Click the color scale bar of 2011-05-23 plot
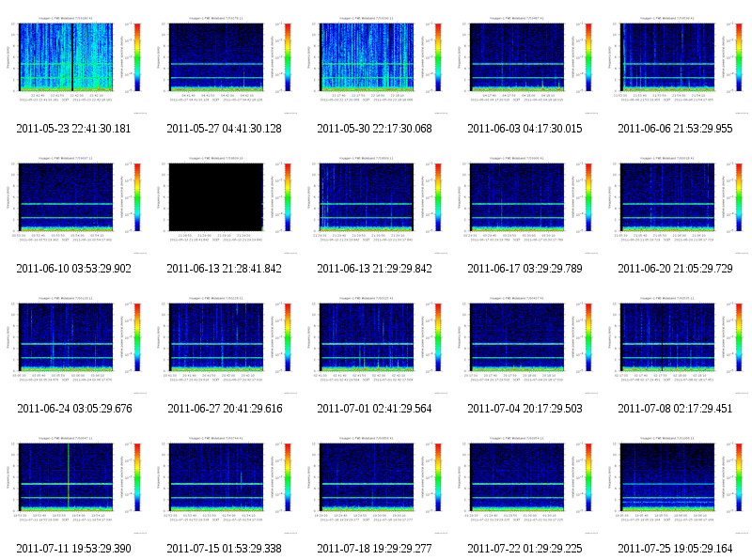Screen dimensions: 752x560 (137, 57)
